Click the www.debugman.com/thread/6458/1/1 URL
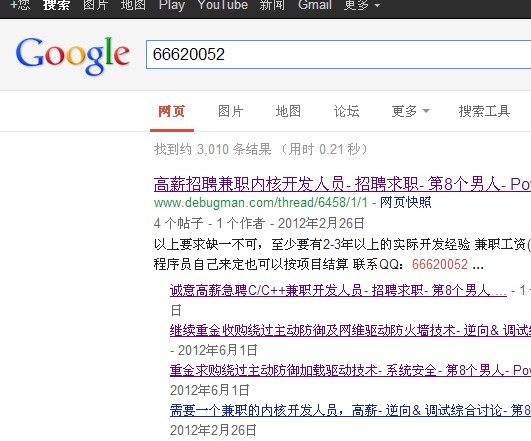531x441 pixels. coord(260,203)
